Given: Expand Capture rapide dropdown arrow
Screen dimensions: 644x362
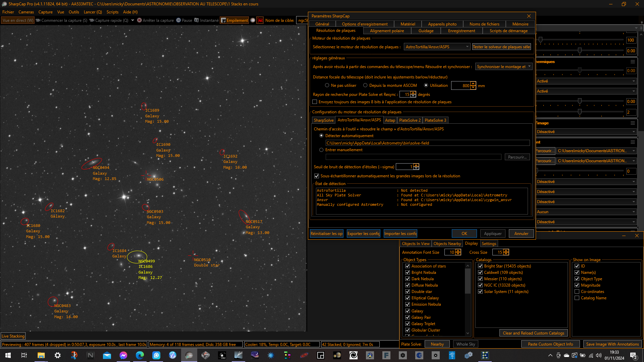Looking at the screenshot, I should coord(132,20).
